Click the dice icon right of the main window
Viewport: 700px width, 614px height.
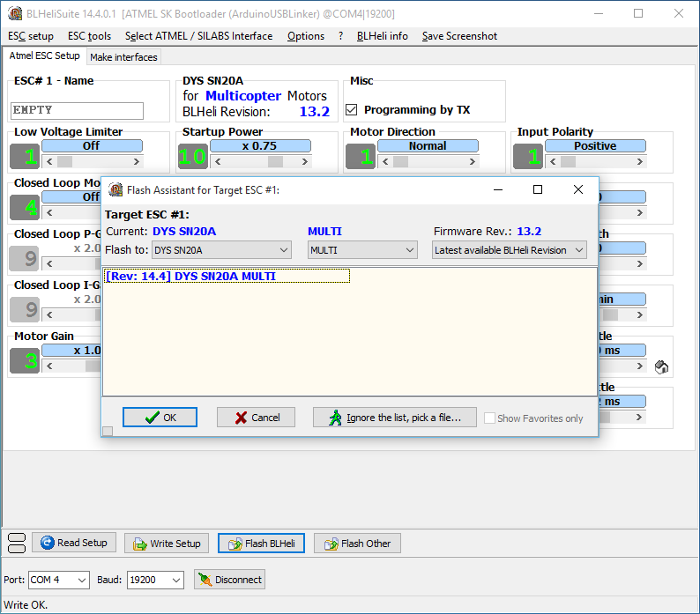tap(661, 367)
